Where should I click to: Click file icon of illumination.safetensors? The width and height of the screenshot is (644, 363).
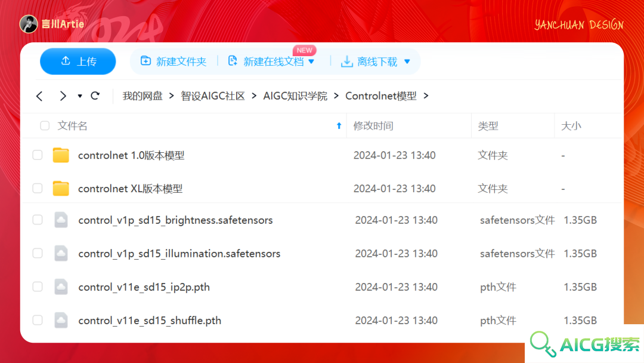[x=61, y=253]
